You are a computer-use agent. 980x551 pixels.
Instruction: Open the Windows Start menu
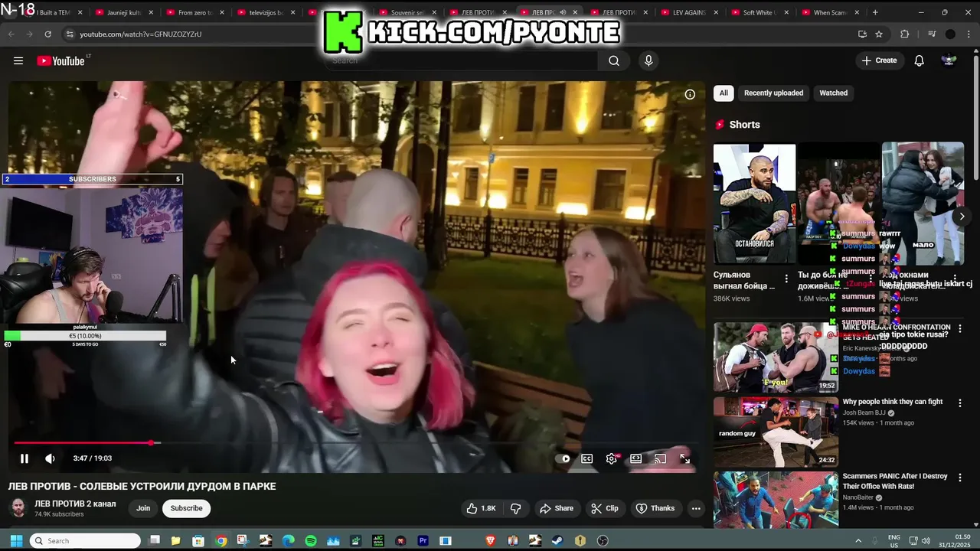(x=16, y=541)
